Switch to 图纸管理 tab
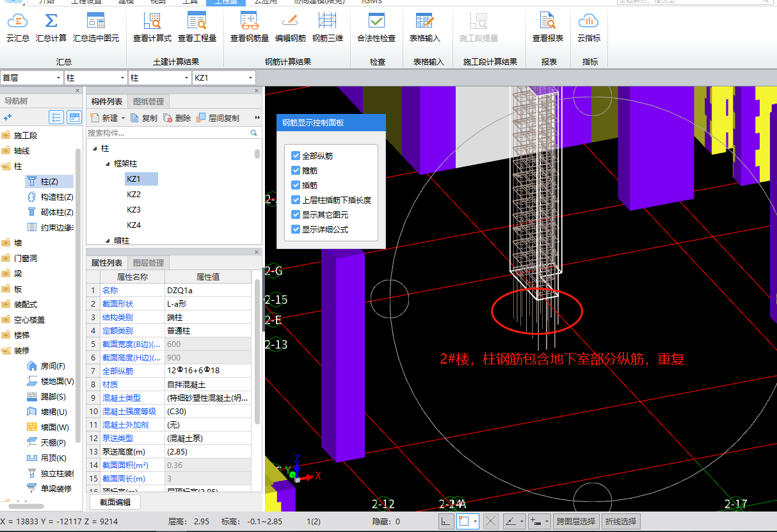This screenshot has height=532, width=777. point(148,101)
